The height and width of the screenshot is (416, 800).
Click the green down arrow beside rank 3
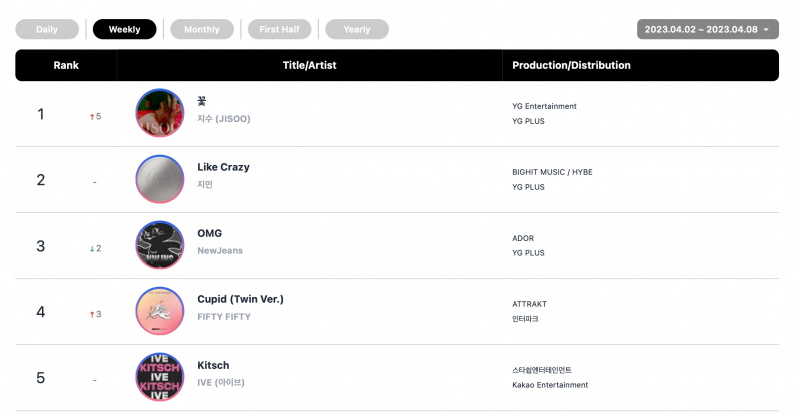point(92,249)
